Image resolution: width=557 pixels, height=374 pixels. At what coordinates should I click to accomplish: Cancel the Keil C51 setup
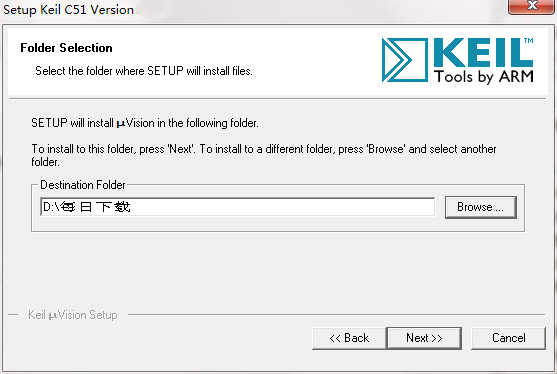click(508, 338)
